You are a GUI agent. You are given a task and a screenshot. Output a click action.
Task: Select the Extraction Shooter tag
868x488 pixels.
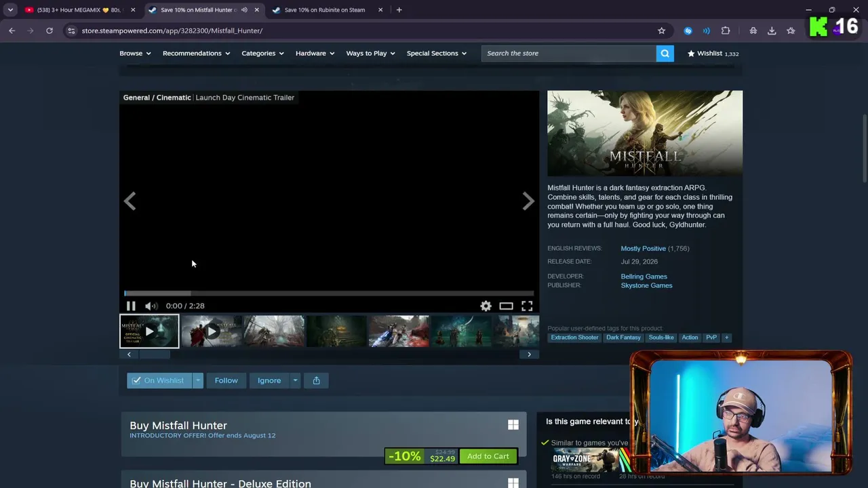pos(574,338)
